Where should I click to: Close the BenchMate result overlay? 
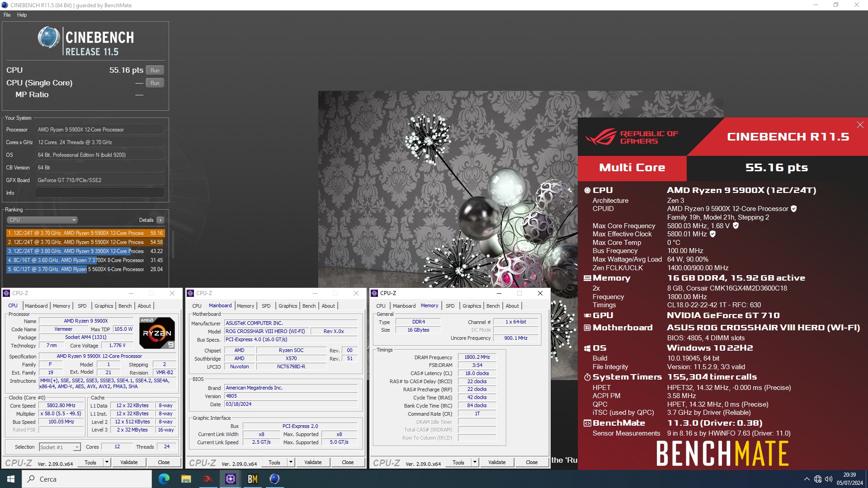pyautogui.click(x=860, y=125)
